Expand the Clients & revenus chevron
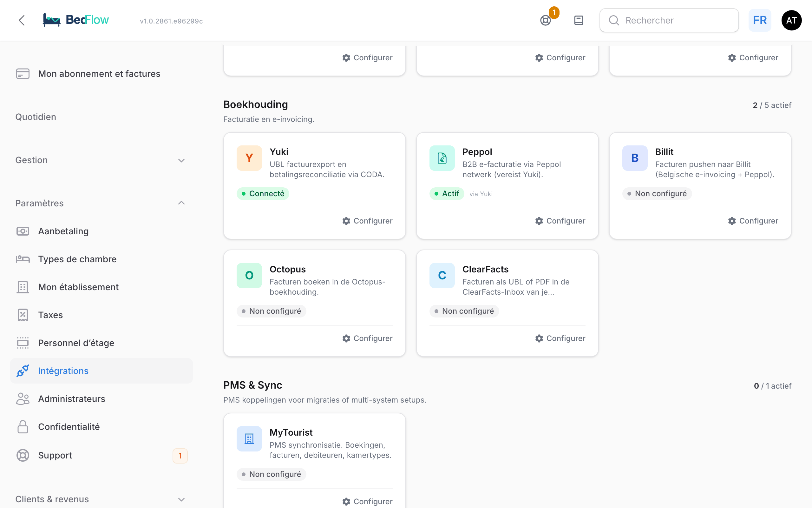The width and height of the screenshot is (812, 508). click(x=181, y=499)
